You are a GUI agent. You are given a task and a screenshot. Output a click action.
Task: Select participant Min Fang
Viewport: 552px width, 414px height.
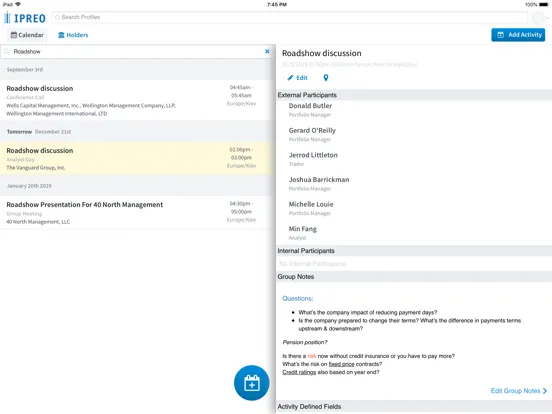point(302,229)
